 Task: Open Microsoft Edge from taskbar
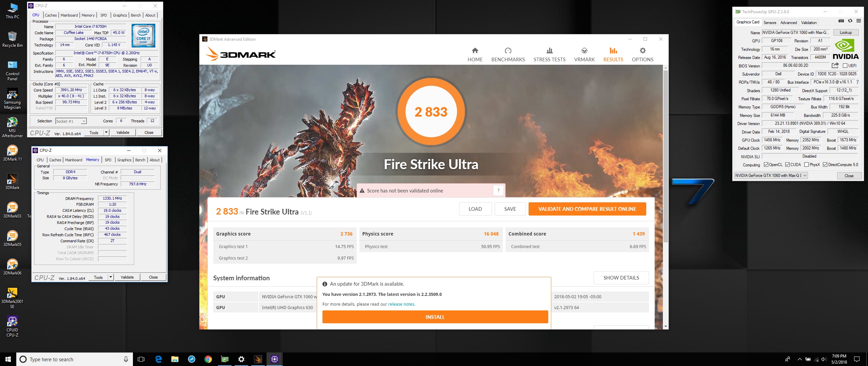coord(158,359)
